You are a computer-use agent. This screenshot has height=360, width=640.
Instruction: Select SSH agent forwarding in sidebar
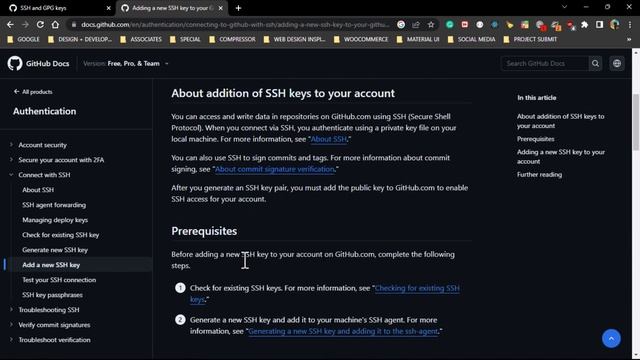pyautogui.click(x=54, y=205)
